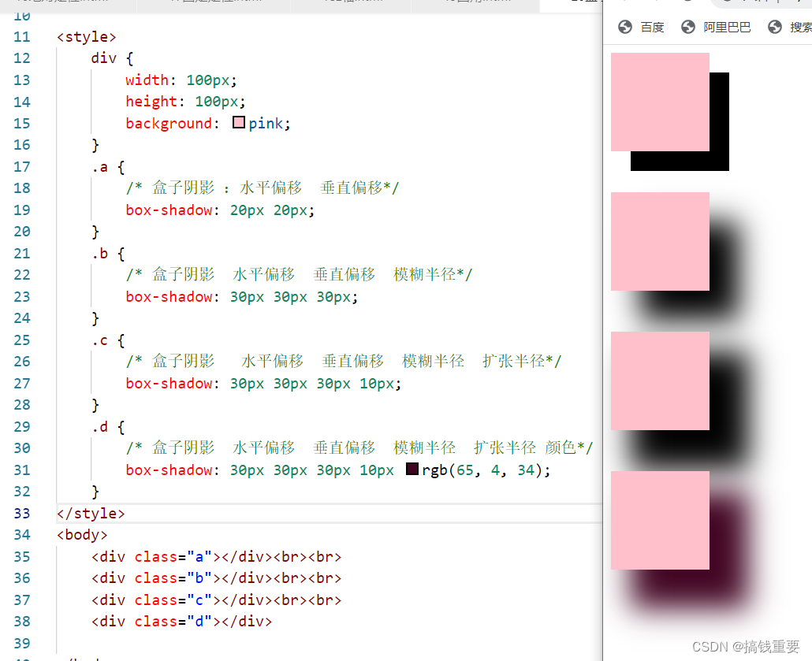Click the div class="a" line
Screen dimensions: 812x661
pyautogui.click(x=217, y=557)
